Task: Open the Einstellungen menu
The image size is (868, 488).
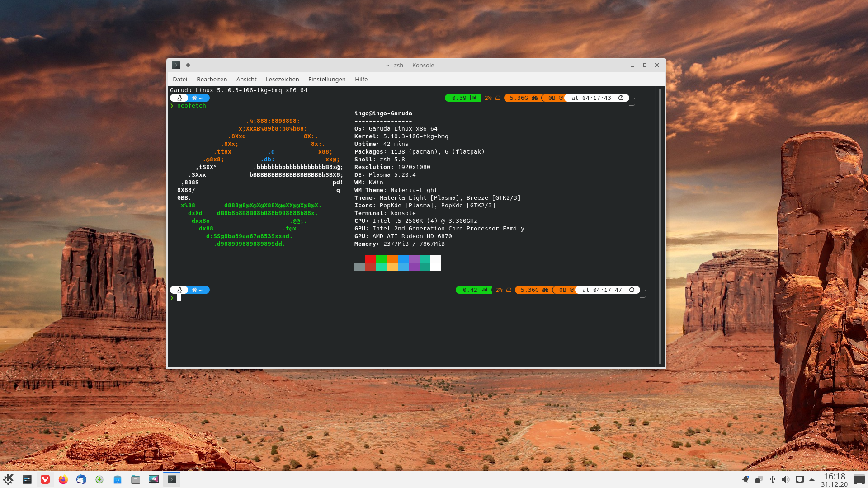Action: [x=326, y=79]
